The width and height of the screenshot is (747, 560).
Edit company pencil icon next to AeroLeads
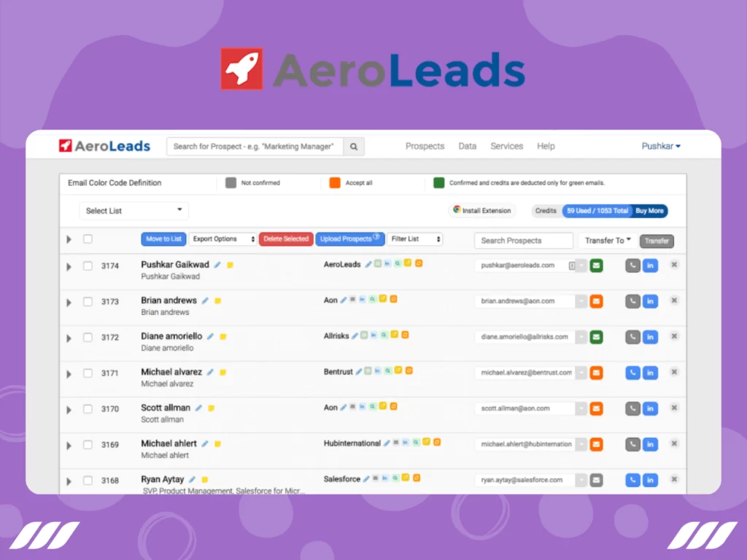[x=368, y=264]
